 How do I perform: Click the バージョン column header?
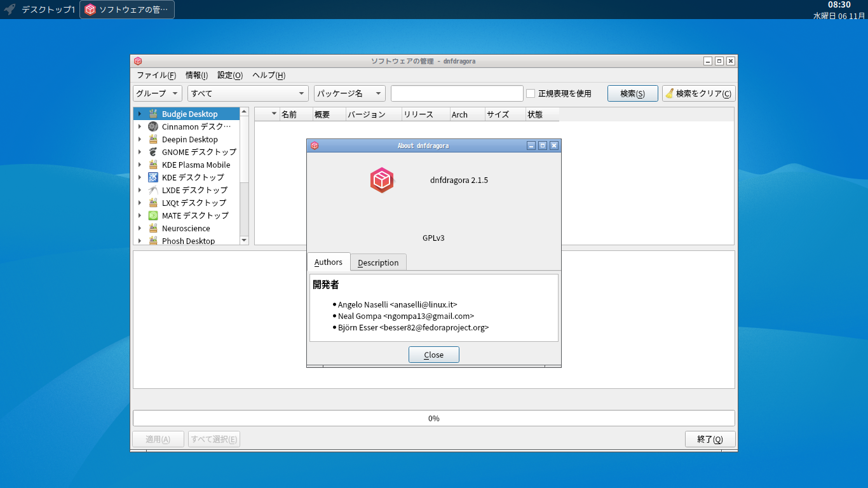(374, 114)
